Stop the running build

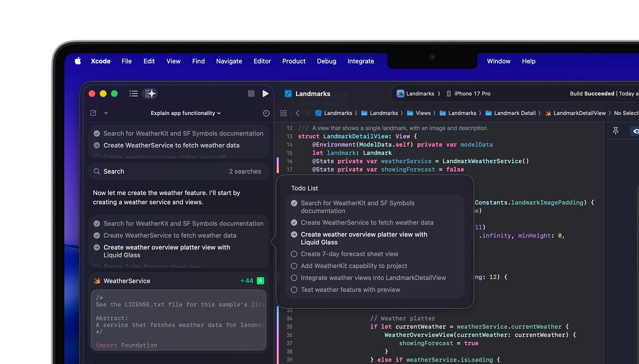tap(251, 94)
